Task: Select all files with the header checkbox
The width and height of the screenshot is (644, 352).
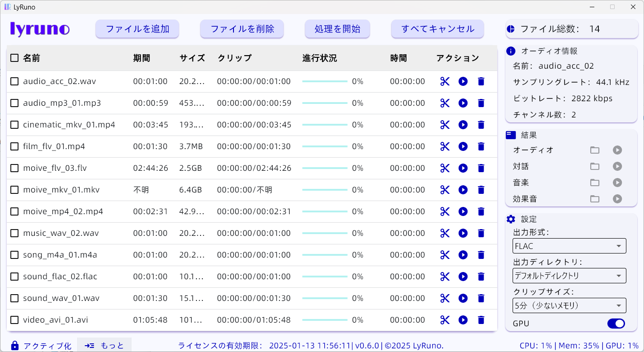Action: (14, 58)
